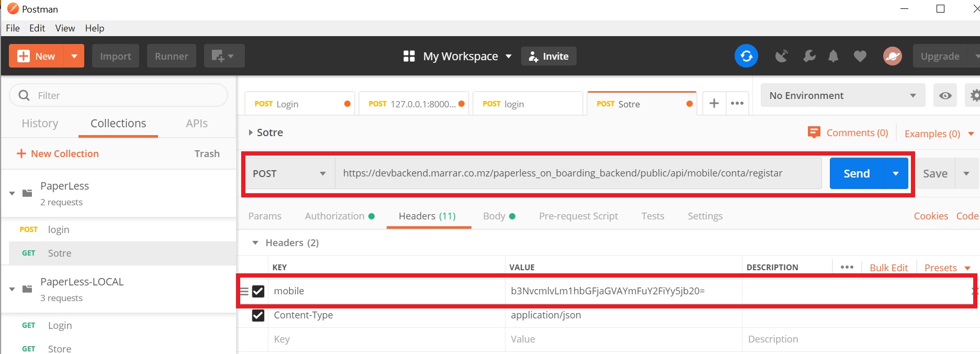
Task: Click the mobile header drag handle icon
Action: (x=244, y=291)
